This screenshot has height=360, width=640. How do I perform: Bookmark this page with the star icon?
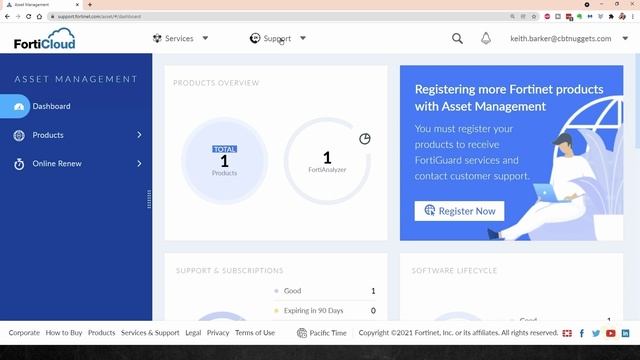pos(534,16)
